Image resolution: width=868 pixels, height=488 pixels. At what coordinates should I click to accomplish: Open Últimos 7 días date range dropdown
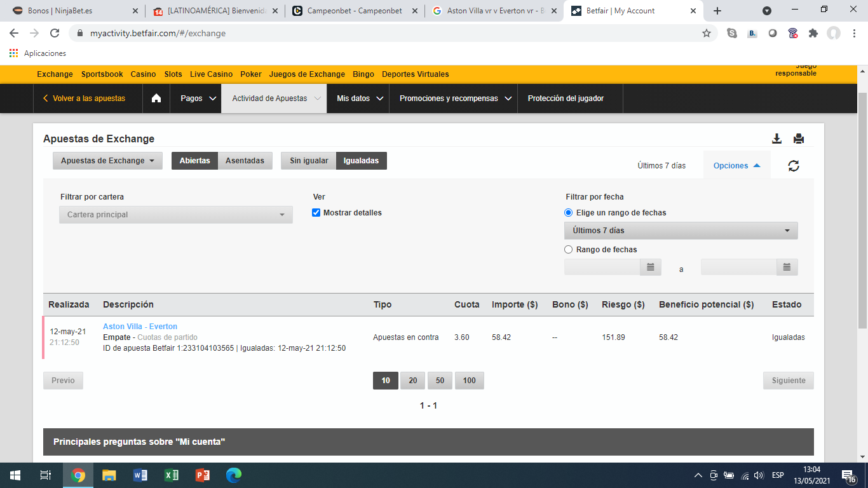(681, 231)
